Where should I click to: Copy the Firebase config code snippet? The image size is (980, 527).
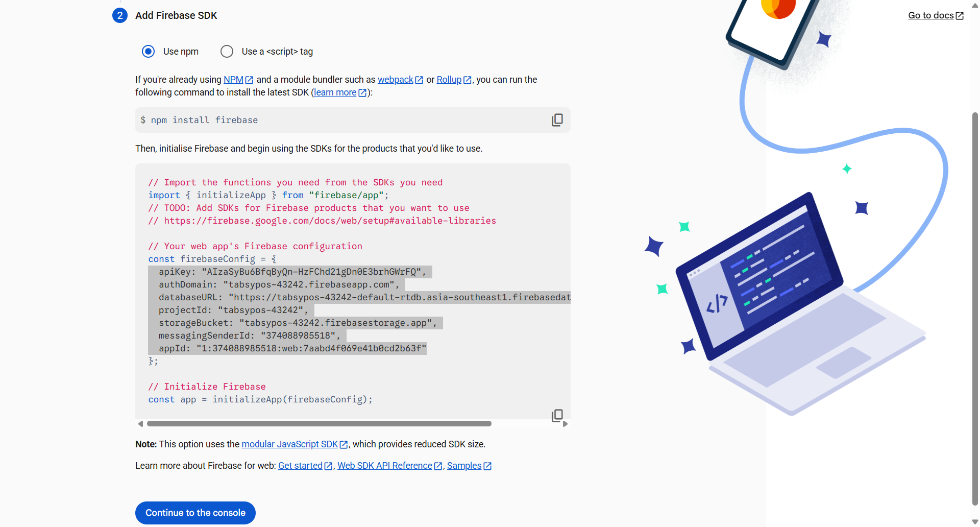557,415
